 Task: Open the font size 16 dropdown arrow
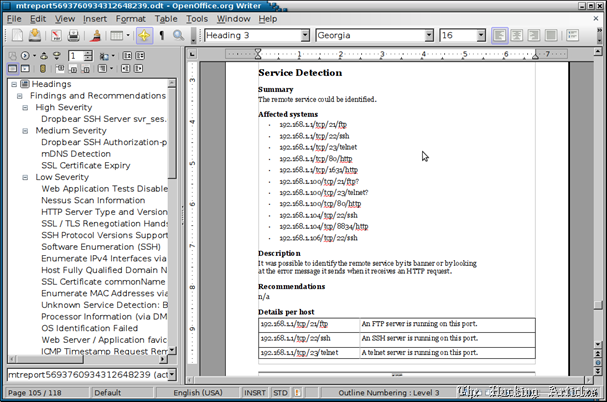click(x=481, y=35)
